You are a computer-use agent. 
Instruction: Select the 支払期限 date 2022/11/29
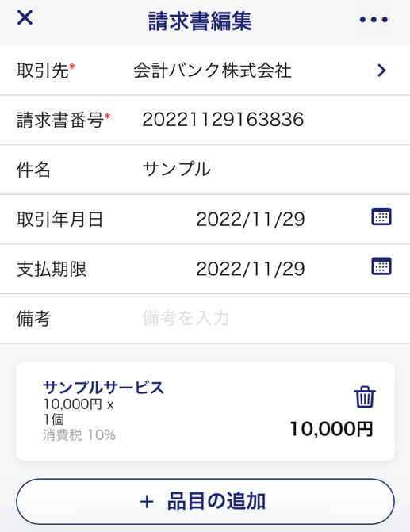(251, 269)
